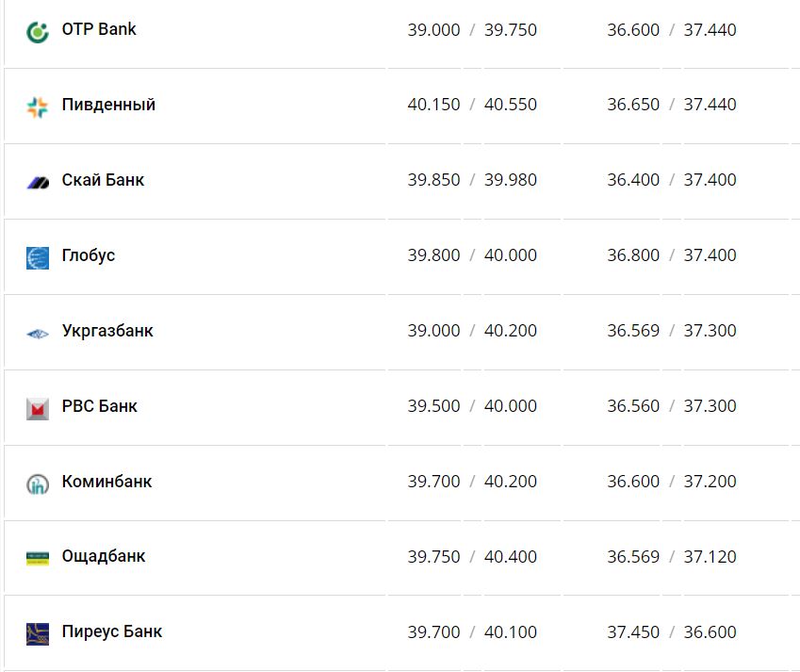Select the Скай Банк name
Screen dimensions: 800x672
[103, 180]
